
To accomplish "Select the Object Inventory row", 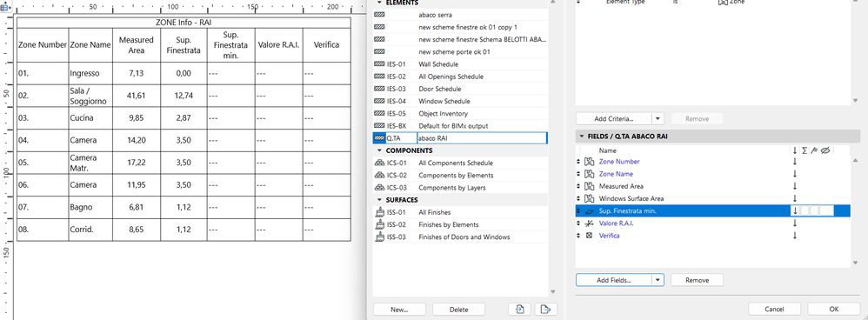I will tap(461, 114).
